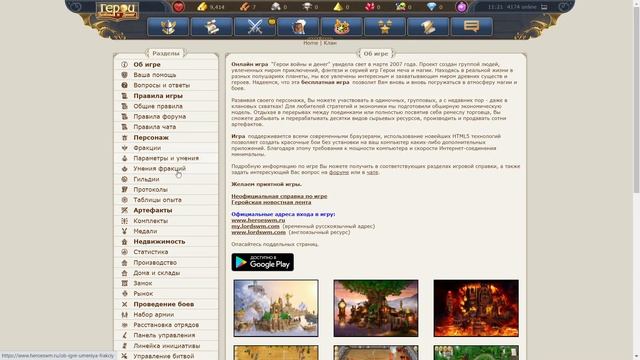Open the Недвижимость section

click(x=159, y=242)
